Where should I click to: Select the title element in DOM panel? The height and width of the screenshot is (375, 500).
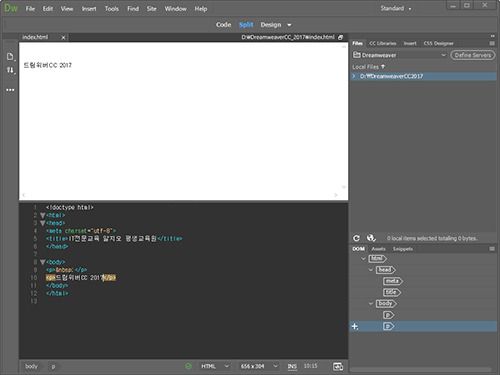click(392, 292)
